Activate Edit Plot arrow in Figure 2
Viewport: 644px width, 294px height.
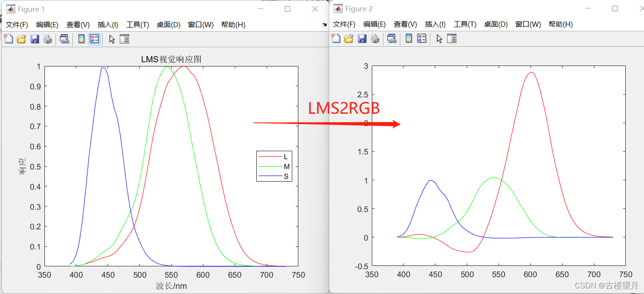[x=438, y=39]
